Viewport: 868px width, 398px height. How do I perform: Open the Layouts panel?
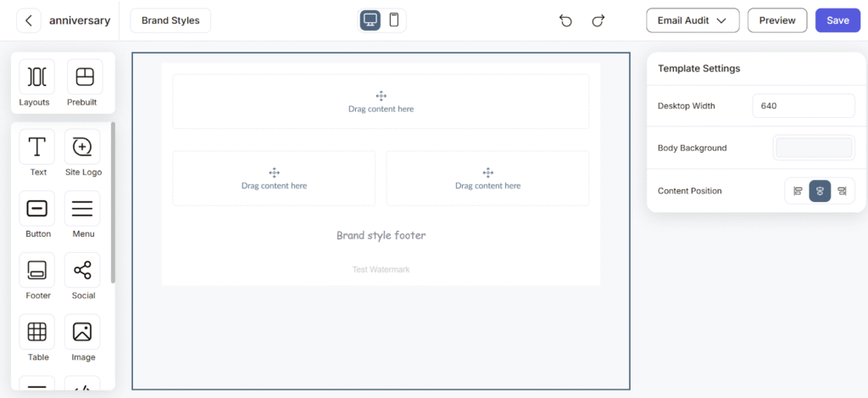click(x=36, y=77)
